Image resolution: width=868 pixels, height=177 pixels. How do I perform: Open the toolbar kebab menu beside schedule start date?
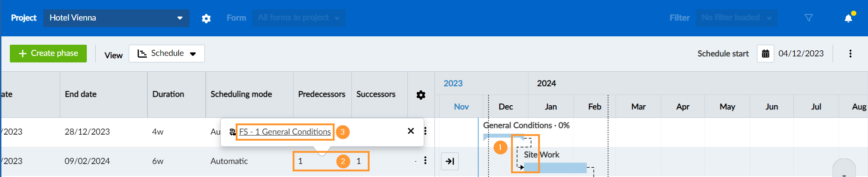[x=850, y=54]
